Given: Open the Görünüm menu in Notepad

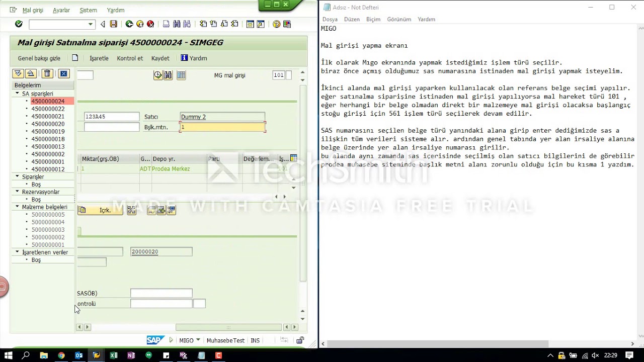Looking at the screenshot, I should [x=399, y=19].
